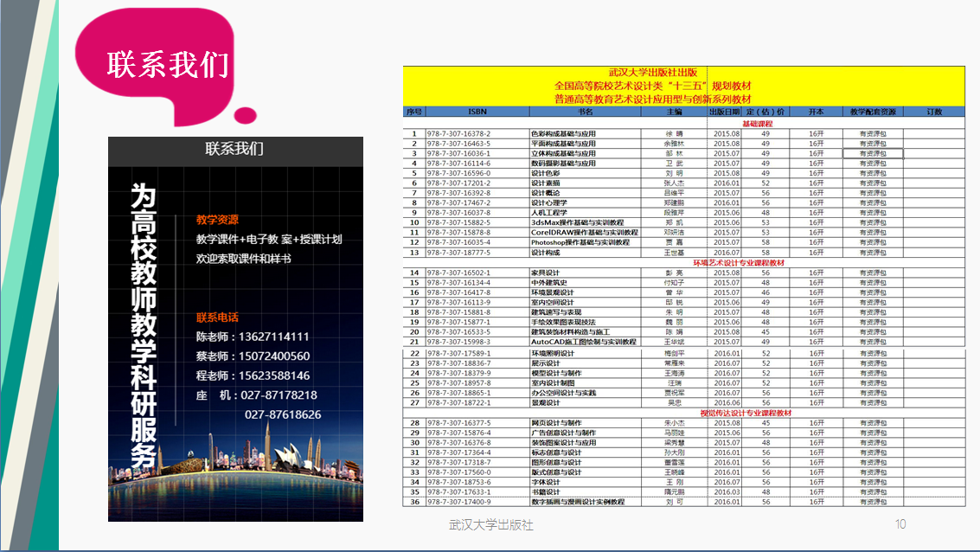Click the vertical slogan 为高校教师教学科研服务
The image size is (980, 552).
[143, 325]
